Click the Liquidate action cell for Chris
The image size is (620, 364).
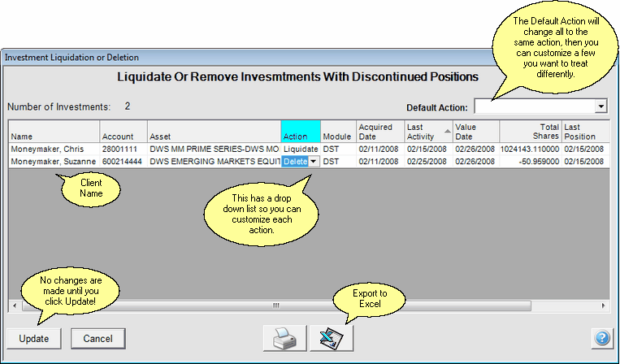pyautogui.click(x=301, y=149)
